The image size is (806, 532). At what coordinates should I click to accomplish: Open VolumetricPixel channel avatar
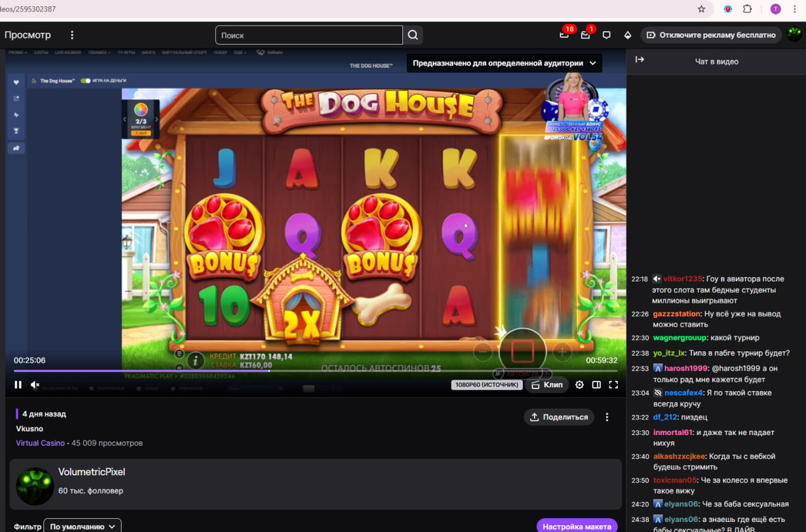tap(35, 486)
